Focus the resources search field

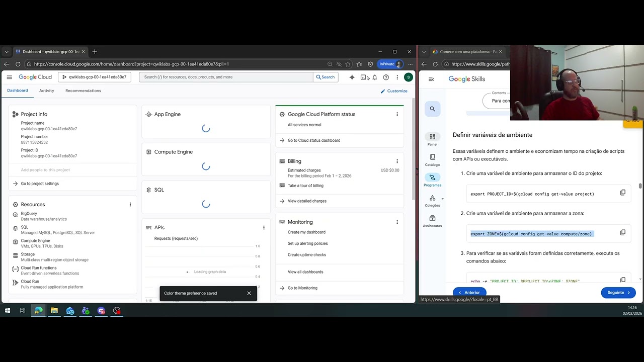(x=226, y=77)
